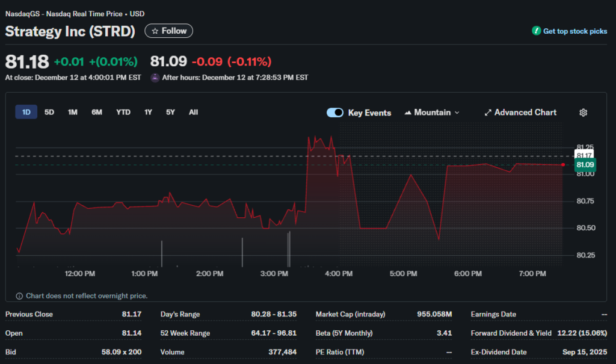Click the green top stock picks icon

536,31
